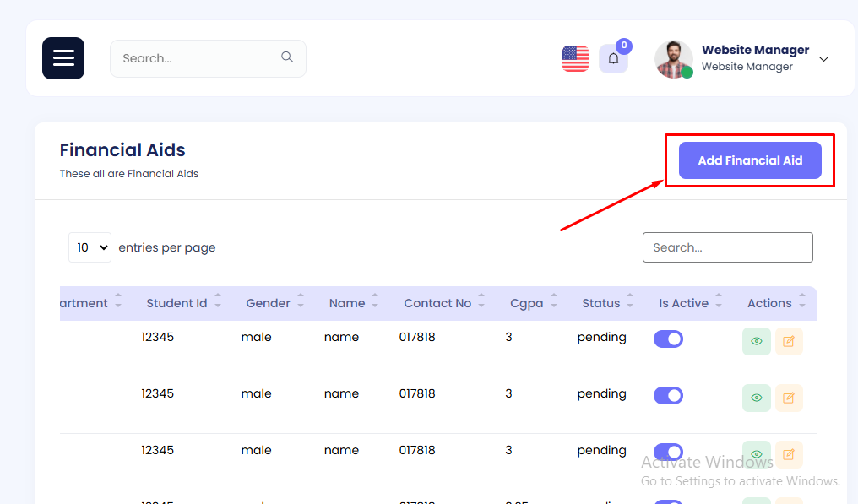View first row financial aid details
Image resolution: width=858 pixels, height=504 pixels.
[x=756, y=341]
